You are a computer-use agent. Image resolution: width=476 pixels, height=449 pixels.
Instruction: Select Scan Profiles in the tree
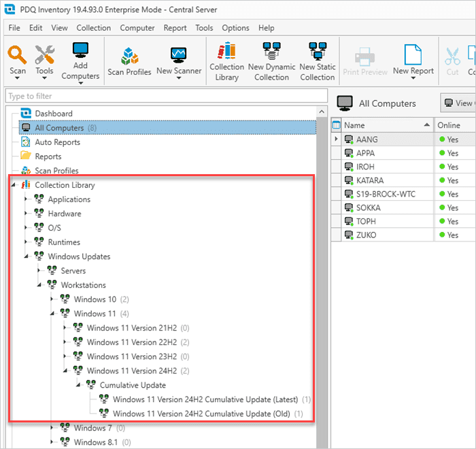(x=56, y=171)
